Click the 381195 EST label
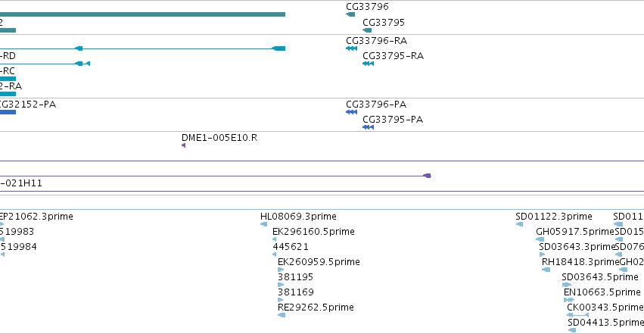The width and height of the screenshot is (644, 334). pos(295,277)
